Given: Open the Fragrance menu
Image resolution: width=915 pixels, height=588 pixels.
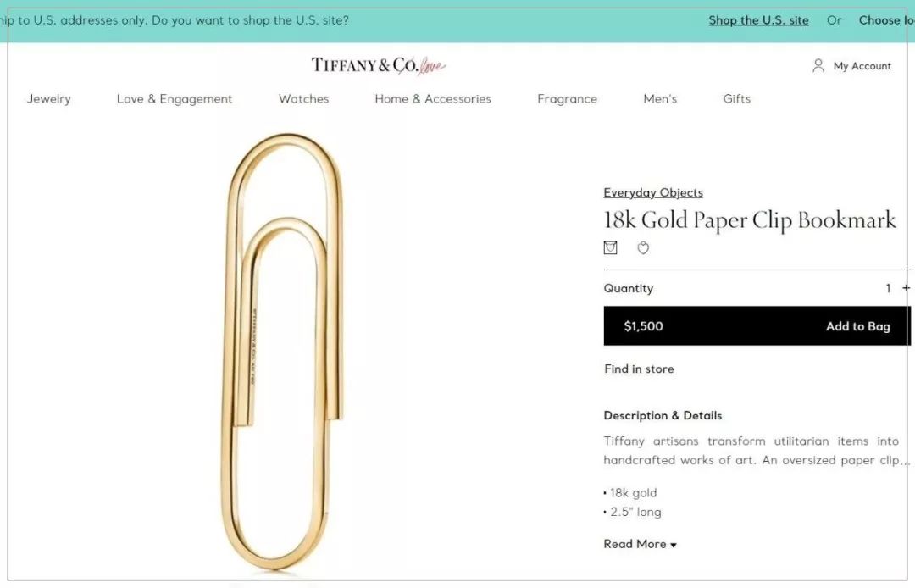Looking at the screenshot, I should (x=567, y=99).
